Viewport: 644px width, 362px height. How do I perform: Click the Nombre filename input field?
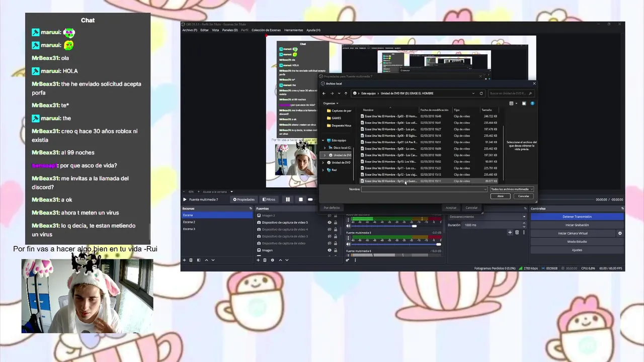424,189
